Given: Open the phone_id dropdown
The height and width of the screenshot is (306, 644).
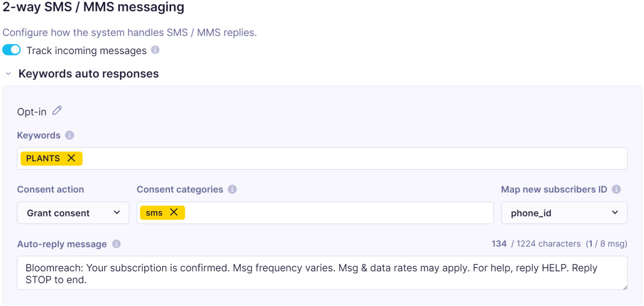Looking at the screenshot, I should point(564,213).
